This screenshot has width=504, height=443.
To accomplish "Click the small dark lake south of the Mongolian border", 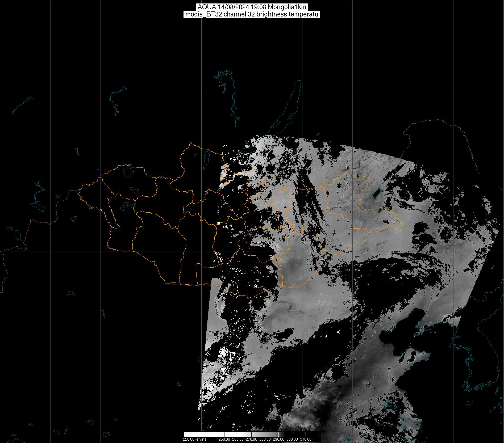I will click(291, 307).
